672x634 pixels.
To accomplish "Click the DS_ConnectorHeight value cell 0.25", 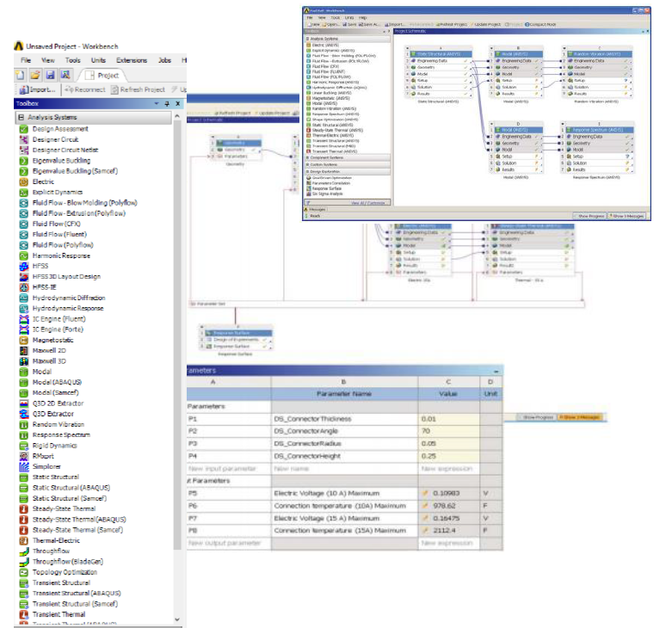I will [x=448, y=456].
